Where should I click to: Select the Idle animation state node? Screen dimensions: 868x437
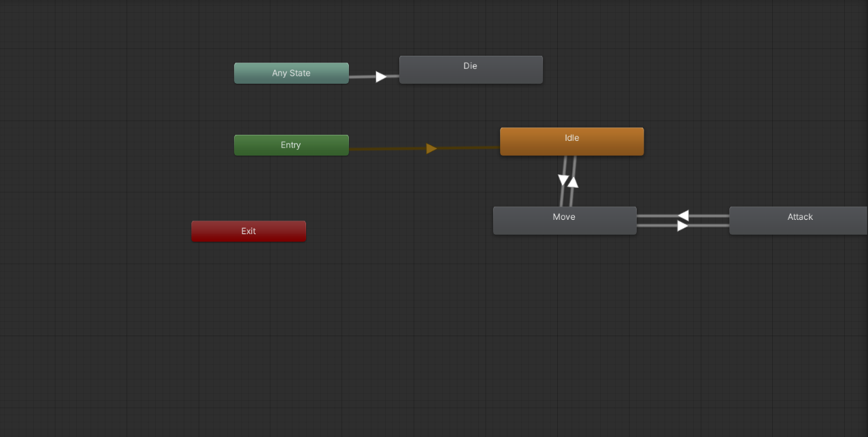point(571,141)
